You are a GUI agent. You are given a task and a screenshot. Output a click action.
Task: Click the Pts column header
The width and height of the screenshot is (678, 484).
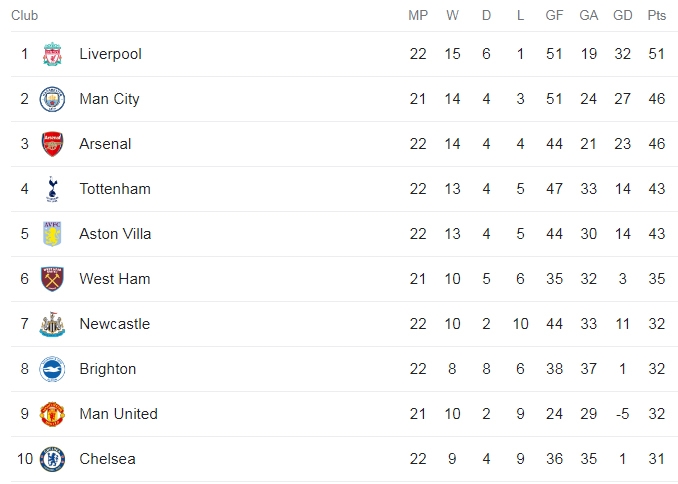(x=656, y=16)
